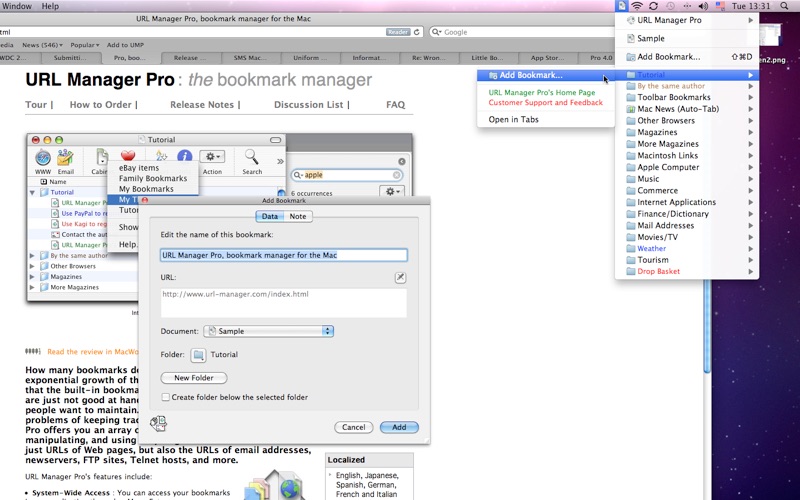
Task: Open the US flag input menu
Action: [720, 6]
